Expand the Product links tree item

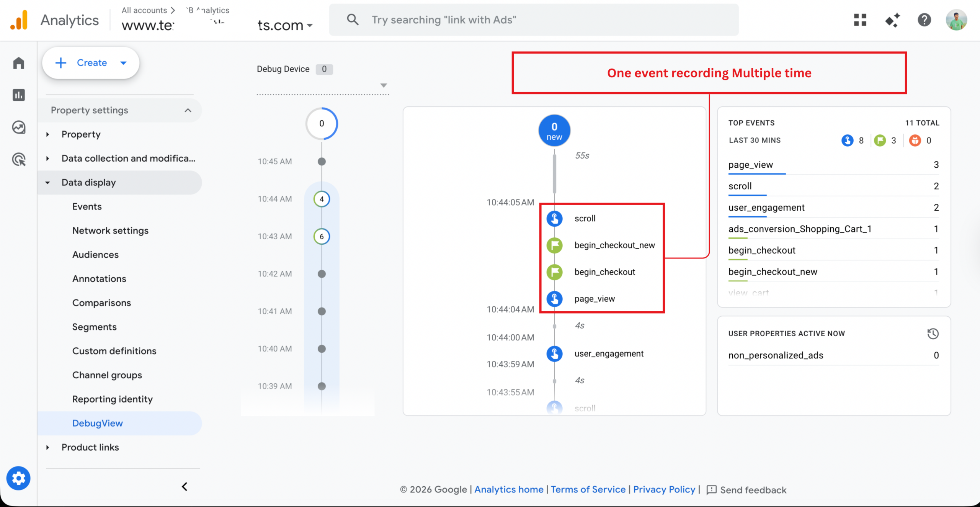(x=90, y=447)
